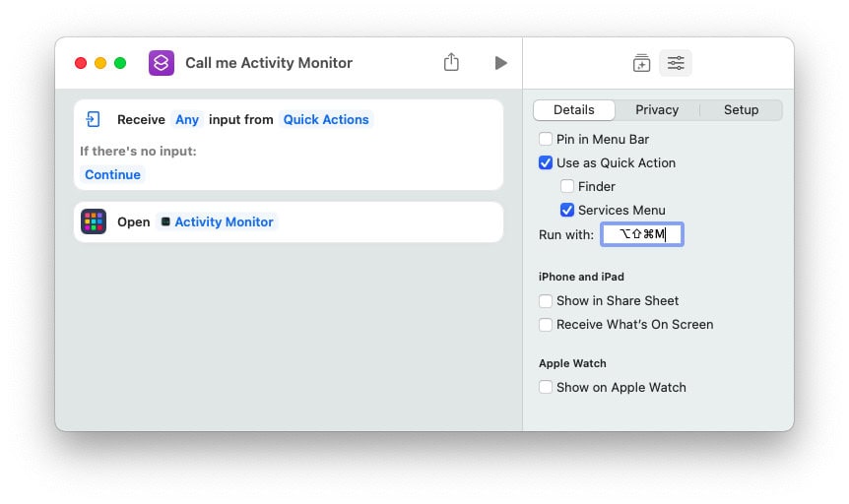Disable Use as Quick Action checkbox
The image size is (849, 504).
(x=546, y=163)
